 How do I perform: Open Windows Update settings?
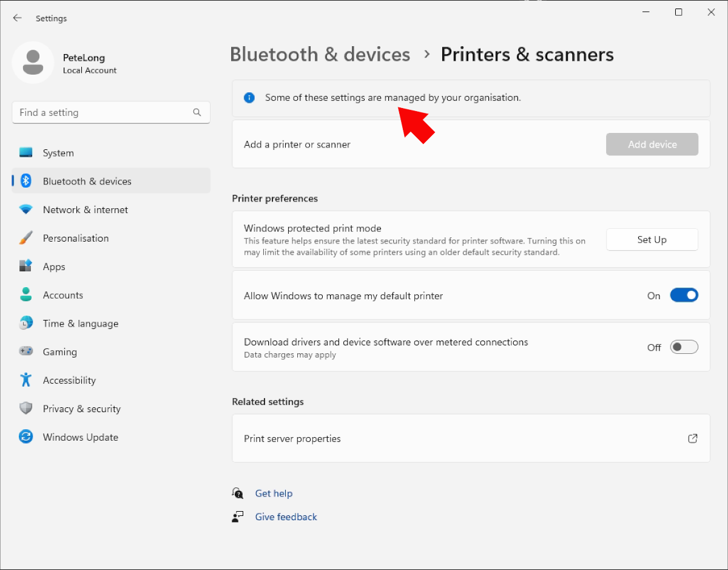point(111,437)
